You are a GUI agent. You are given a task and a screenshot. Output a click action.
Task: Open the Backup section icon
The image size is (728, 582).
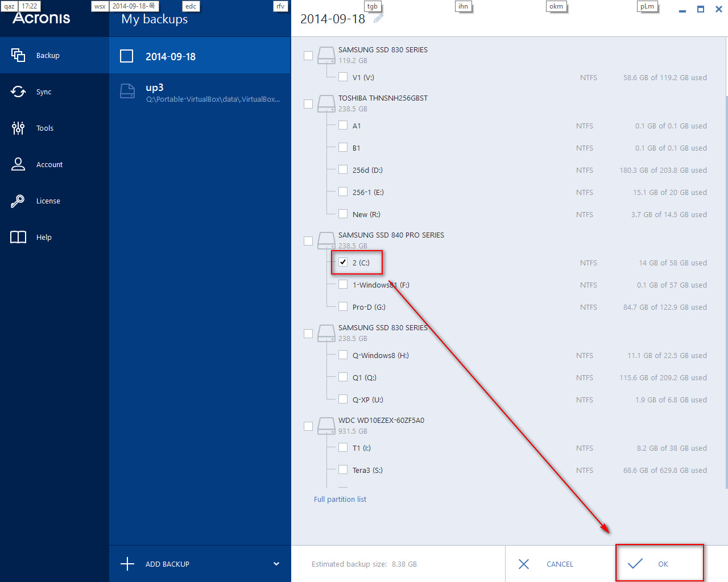click(x=18, y=55)
